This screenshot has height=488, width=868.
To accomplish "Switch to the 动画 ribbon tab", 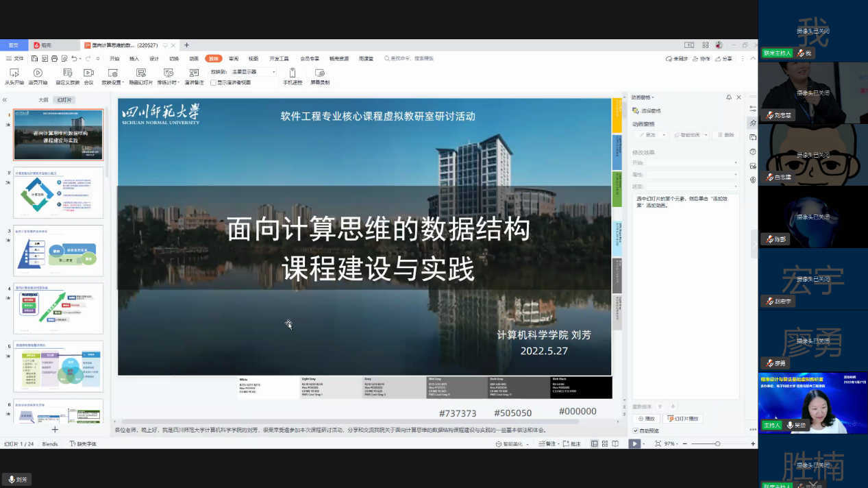I will pyautogui.click(x=194, y=59).
